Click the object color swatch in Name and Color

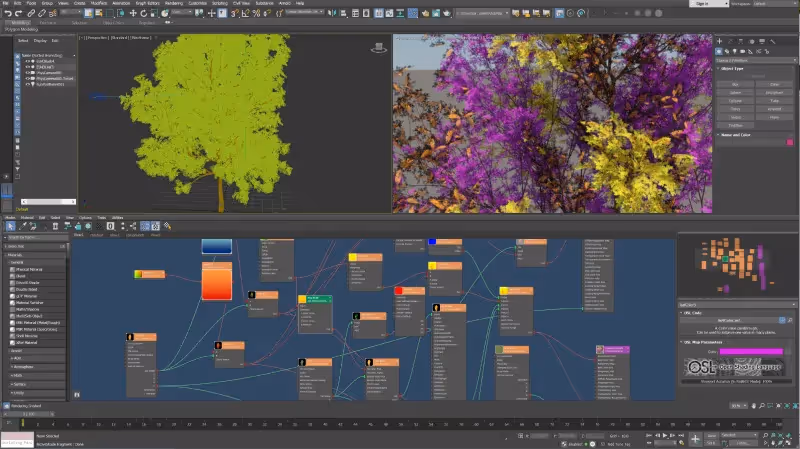click(x=790, y=142)
